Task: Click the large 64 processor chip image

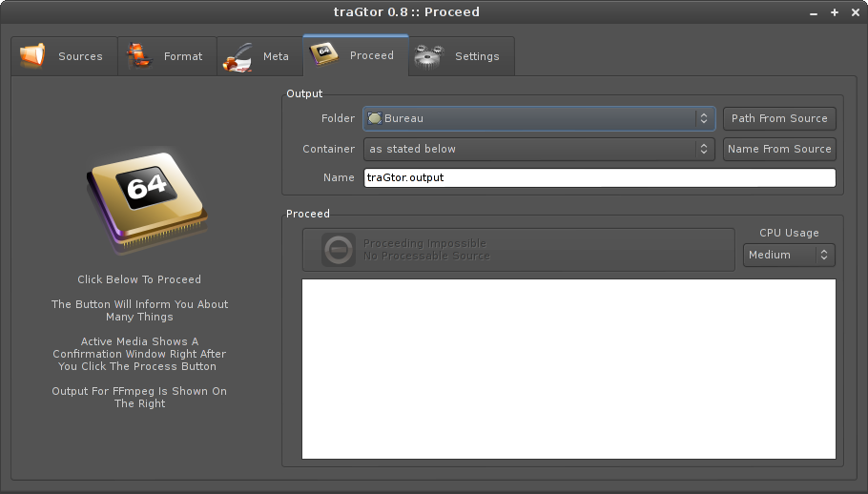Action: pos(147,200)
